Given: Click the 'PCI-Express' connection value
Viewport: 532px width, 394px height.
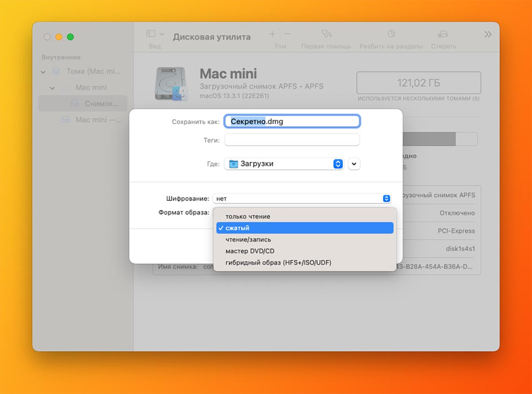Looking at the screenshot, I should coord(456,231).
